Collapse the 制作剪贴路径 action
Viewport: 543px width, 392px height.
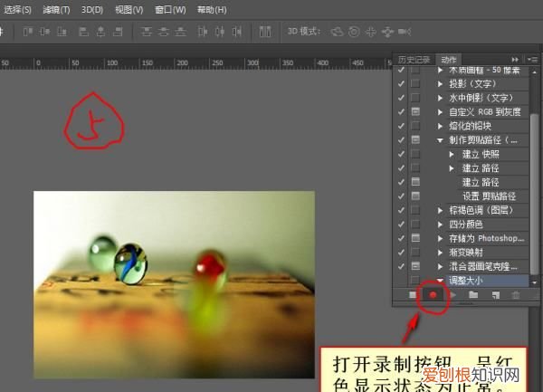440,140
